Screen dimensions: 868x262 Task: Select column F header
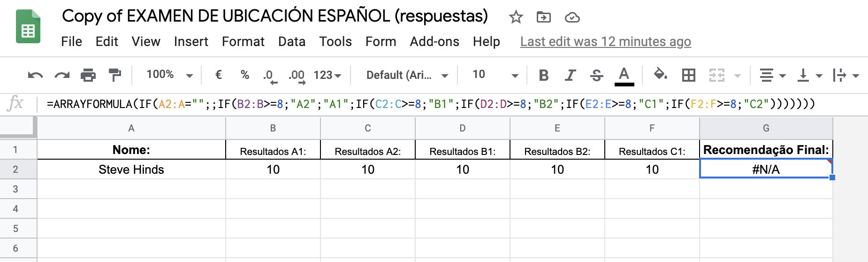click(652, 128)
